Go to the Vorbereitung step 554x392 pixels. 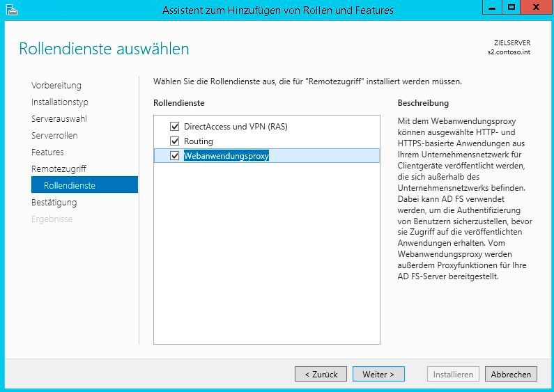(x=56, y=86)
